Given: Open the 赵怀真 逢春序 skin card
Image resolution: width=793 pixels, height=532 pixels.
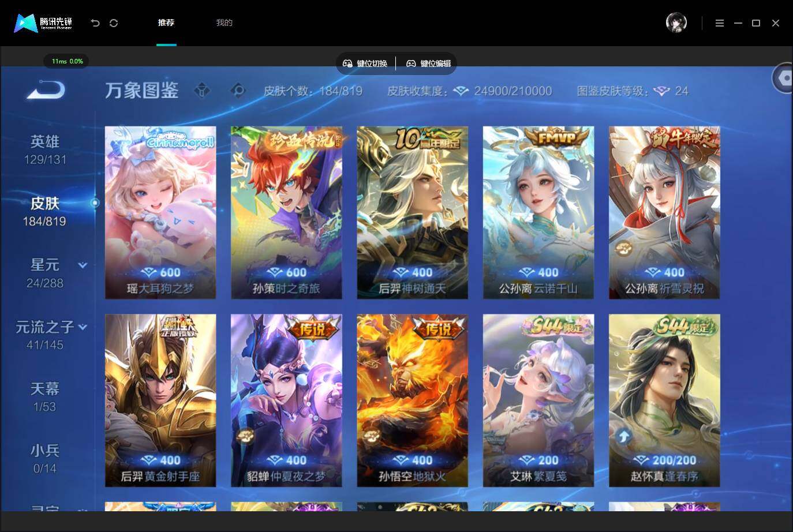Looking at the screenshot, I should pyautogui.click(x=664, y=400).
